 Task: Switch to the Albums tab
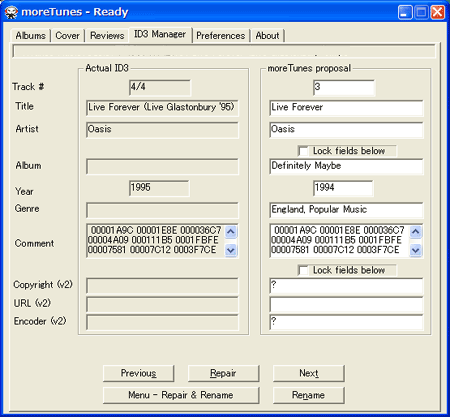[x=30, y=36]
